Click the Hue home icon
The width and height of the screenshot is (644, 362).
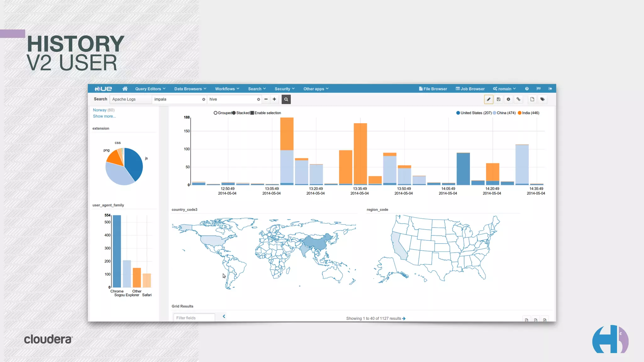(125, 89)
